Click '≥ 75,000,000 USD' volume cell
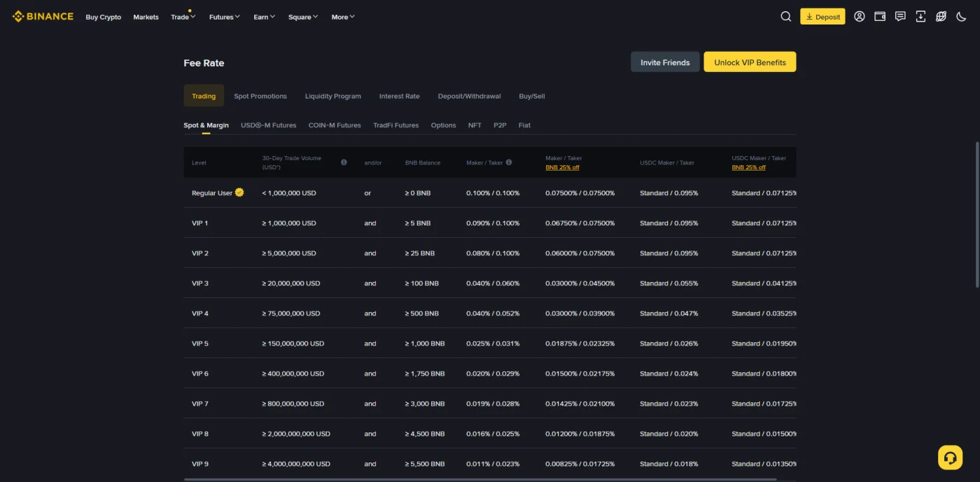Image resolution: width=980 pixels, height=482 pixels. point(290,313)
